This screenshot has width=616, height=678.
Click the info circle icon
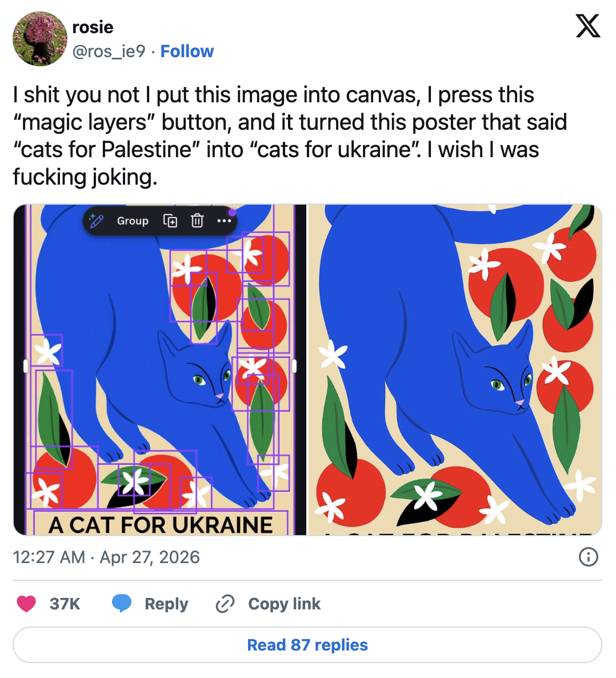[x=588, y=556]
